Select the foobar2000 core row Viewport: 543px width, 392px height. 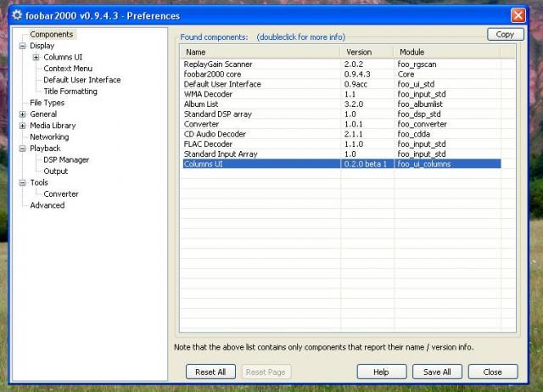click(341, 75)
